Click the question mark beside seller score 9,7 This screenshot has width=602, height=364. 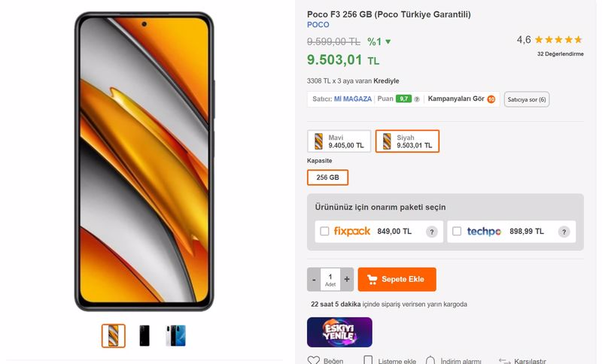tap(416, 99)
